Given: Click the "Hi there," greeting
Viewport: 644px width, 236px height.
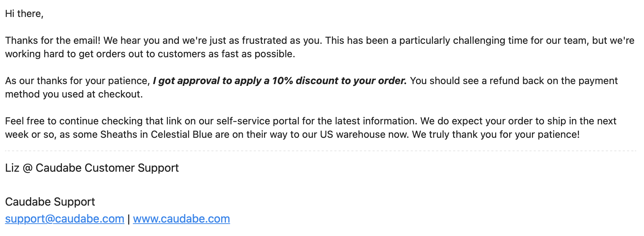Looking at the screenshot, I should 24,13.
